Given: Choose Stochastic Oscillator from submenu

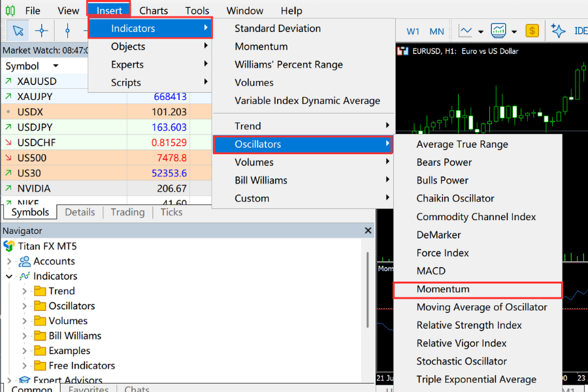Looking at the screenshot, I should click(478, 361).
